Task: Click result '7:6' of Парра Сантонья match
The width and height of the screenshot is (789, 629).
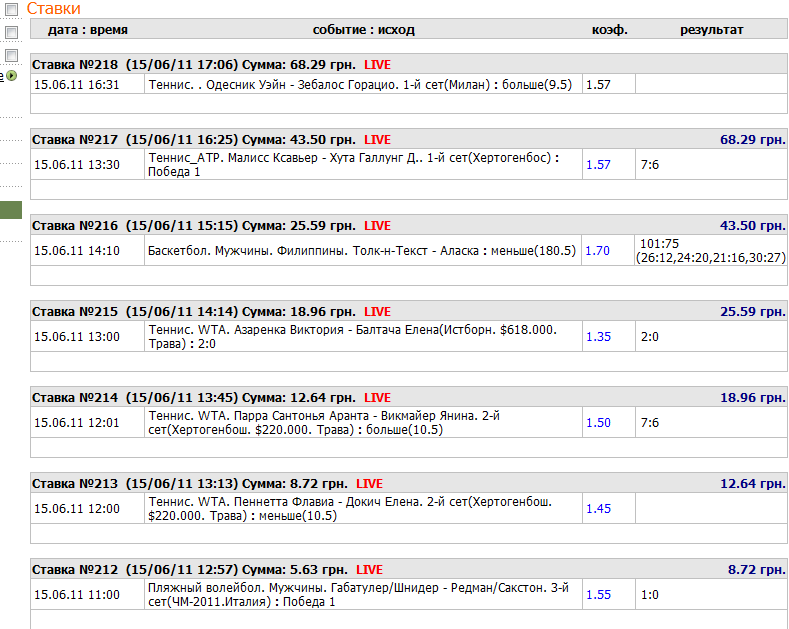Action: click(x=650, y=423)
